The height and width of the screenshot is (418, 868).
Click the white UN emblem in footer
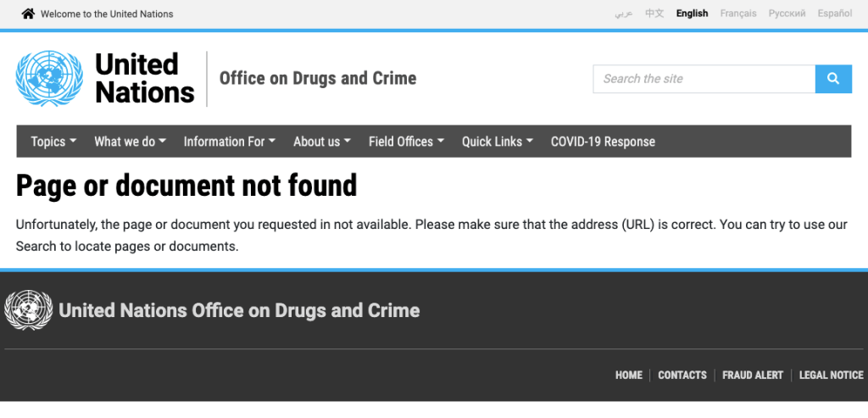28,310
